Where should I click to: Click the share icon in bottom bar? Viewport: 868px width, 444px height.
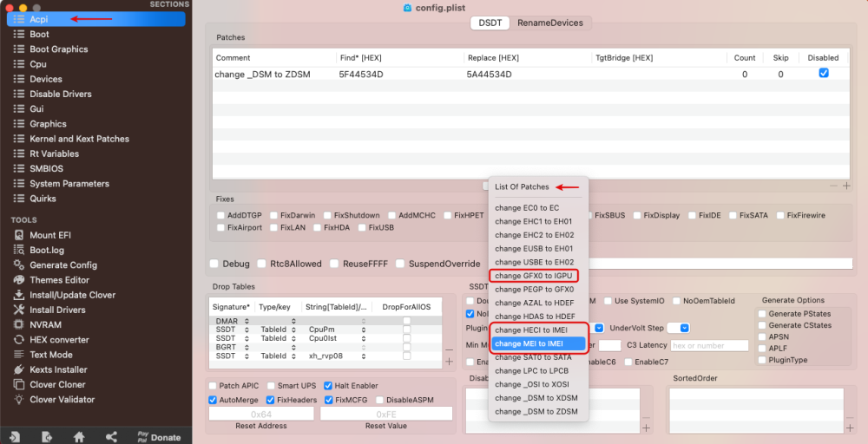pyautogui.click(x=111, y=437)
